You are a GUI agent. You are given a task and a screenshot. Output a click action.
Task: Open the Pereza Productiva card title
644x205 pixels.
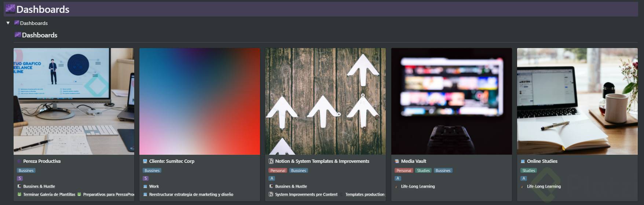(42, 161)
